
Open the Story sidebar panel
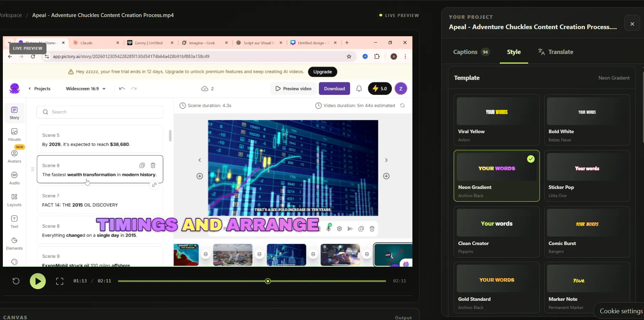coord(15,113)
